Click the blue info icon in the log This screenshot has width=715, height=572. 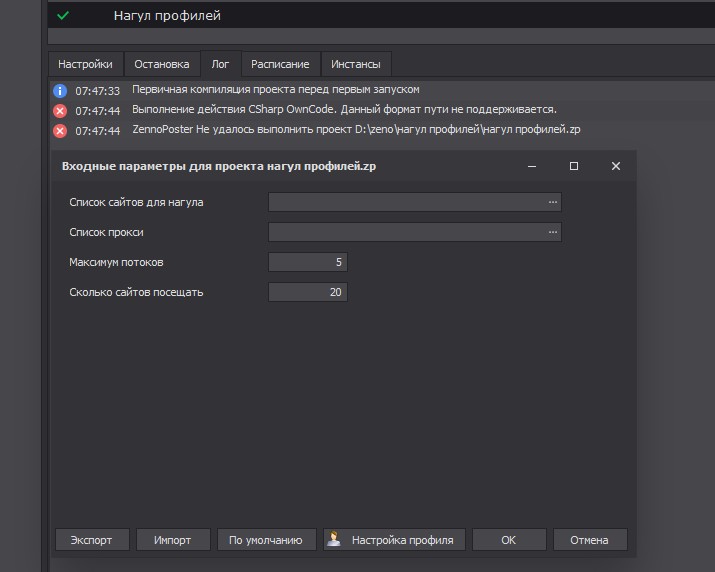59,90
